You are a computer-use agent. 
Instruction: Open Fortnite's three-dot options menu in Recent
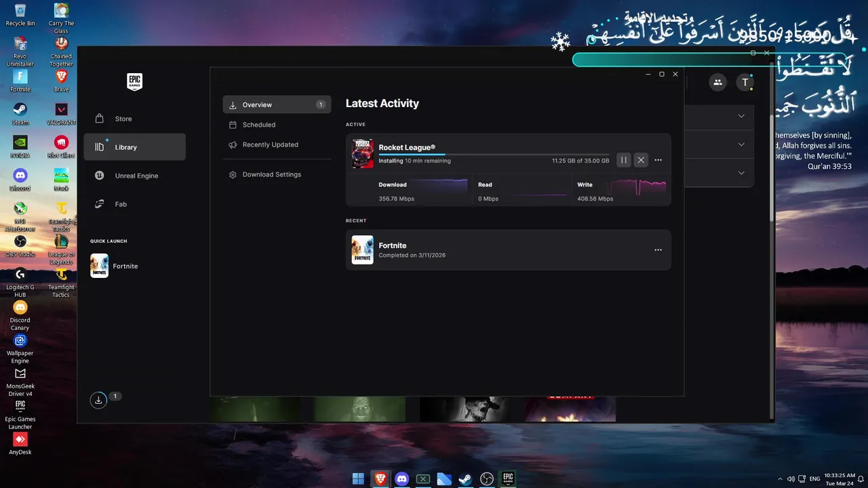(658, 249)
